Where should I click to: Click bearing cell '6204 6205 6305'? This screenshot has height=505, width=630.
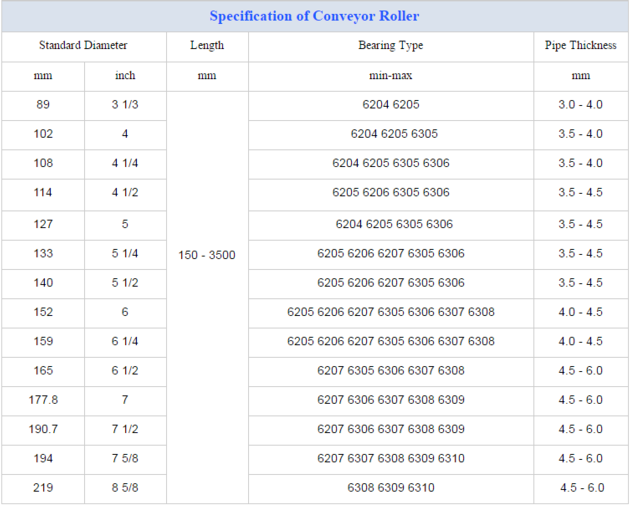point(391,134)
